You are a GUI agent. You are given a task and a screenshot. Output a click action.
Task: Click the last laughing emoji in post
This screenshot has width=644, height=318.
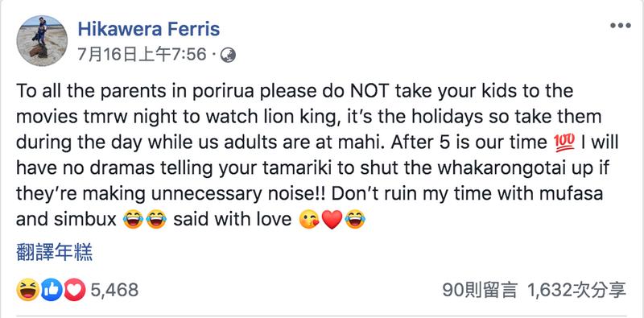tap(355, 219)
